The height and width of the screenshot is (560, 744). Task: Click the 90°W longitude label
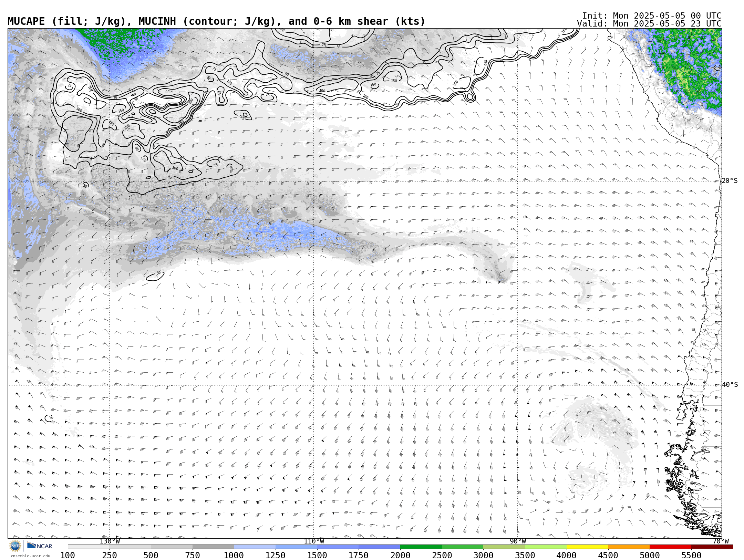point(518,541)
